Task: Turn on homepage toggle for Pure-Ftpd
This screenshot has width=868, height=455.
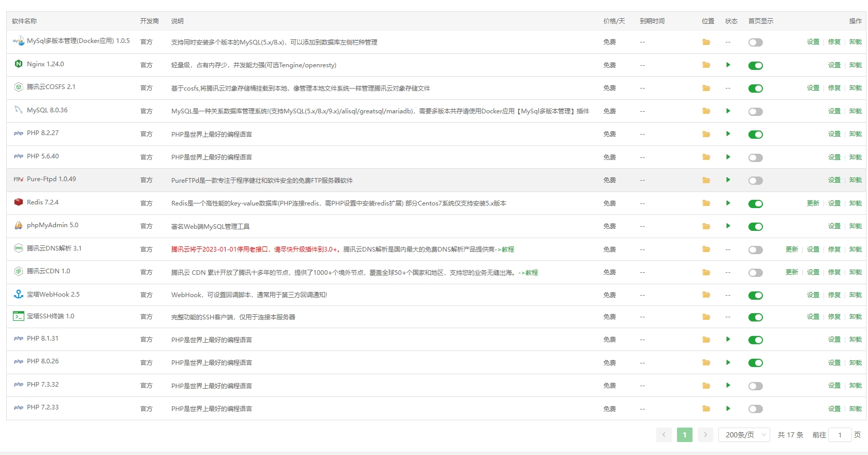Action: point(756,181)
